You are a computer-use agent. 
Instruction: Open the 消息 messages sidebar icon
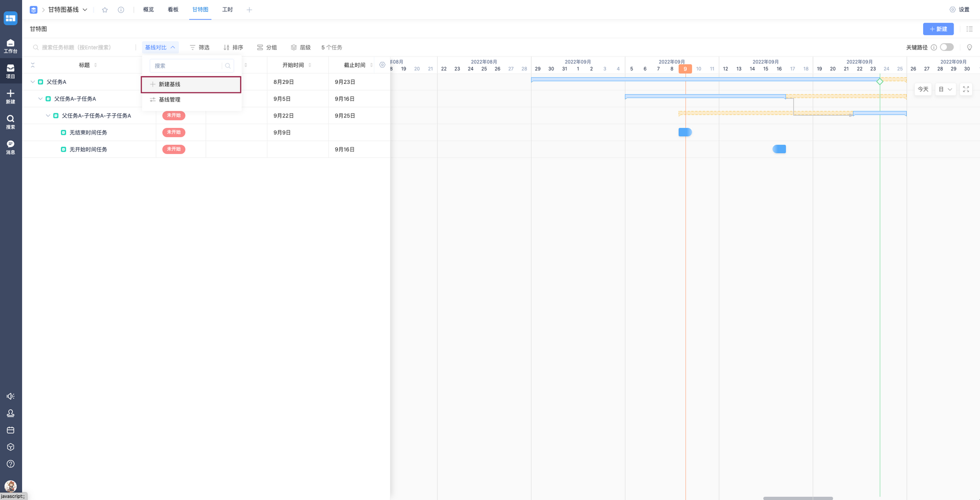pos(10,147)
